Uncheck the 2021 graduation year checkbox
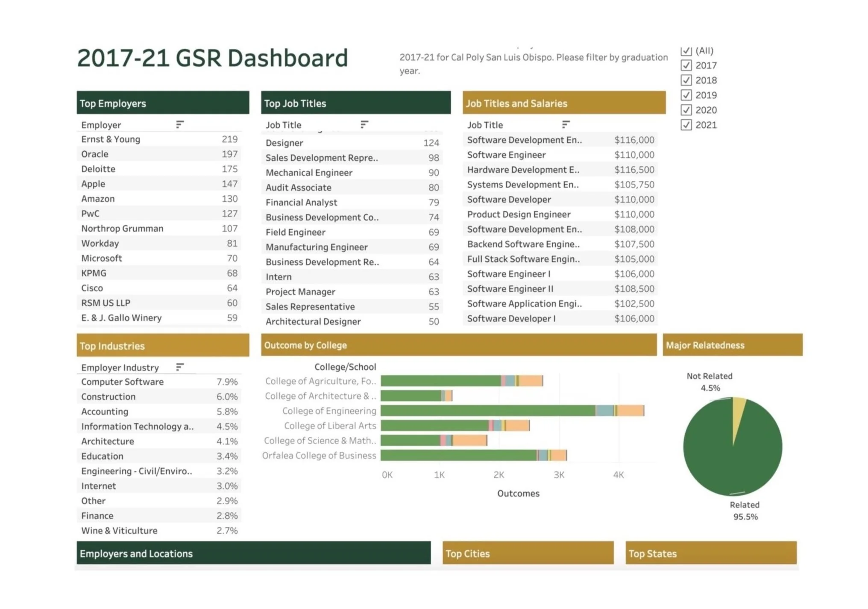The width and height of the screenshot is (868, 609). tap(686, 125)
